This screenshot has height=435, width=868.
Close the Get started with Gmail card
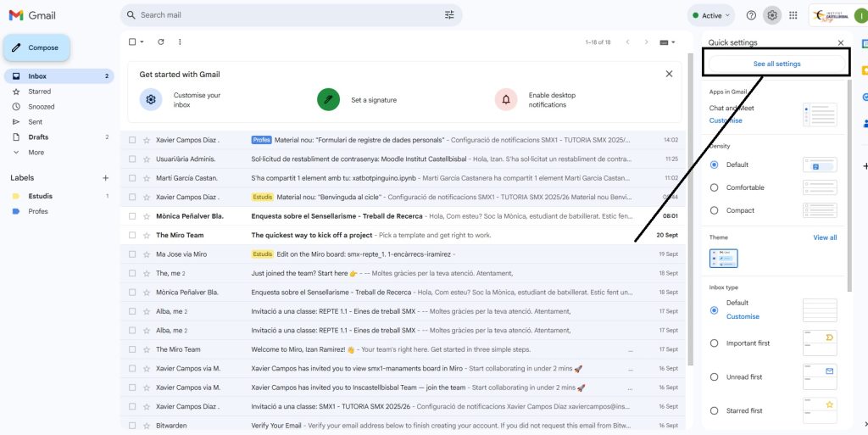(x=669, y=74)
